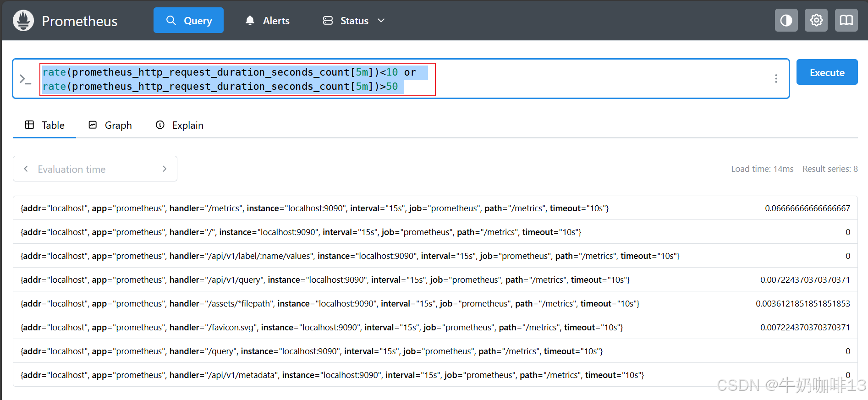The width and height of the screenshot is (868, 400).
Task: Open the Alerts page
Action: pos(268,21)
